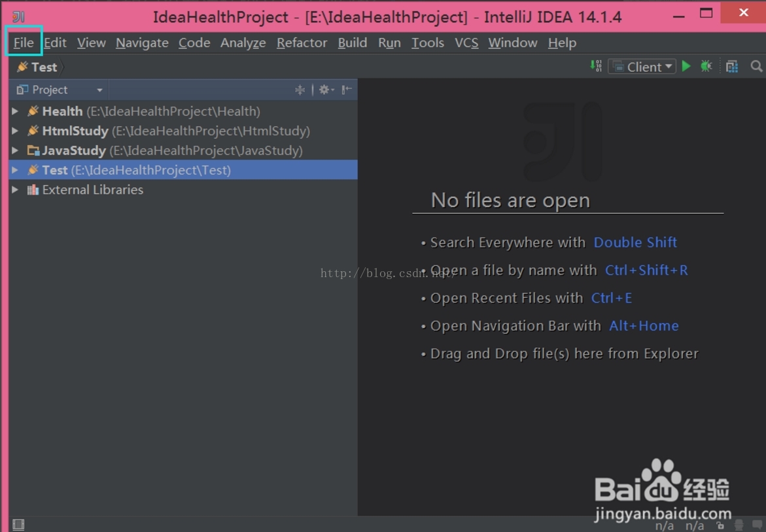
Task: Open the Window menu
Action: tap(513, 42)
